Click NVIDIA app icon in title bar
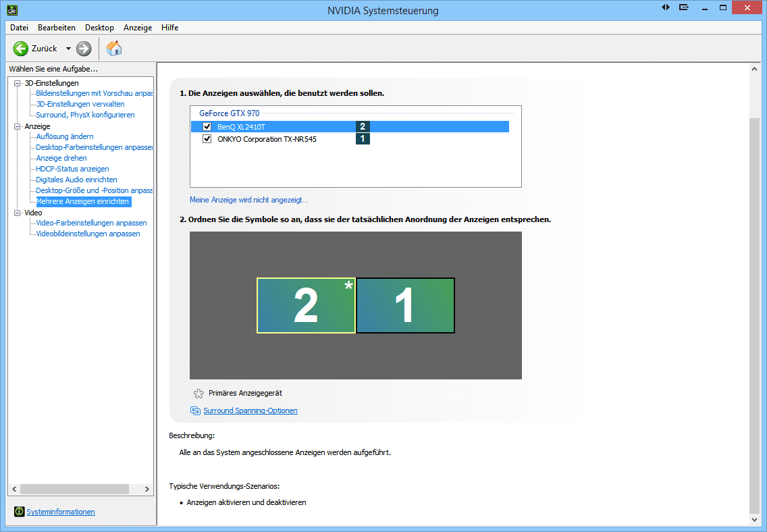 (x=12, y=9)
